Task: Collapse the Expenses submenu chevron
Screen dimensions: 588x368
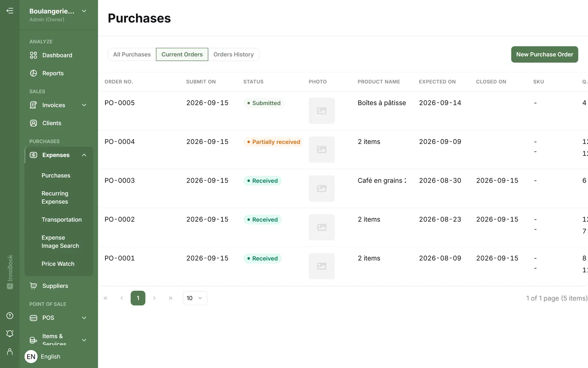Action: coord(84,155)
